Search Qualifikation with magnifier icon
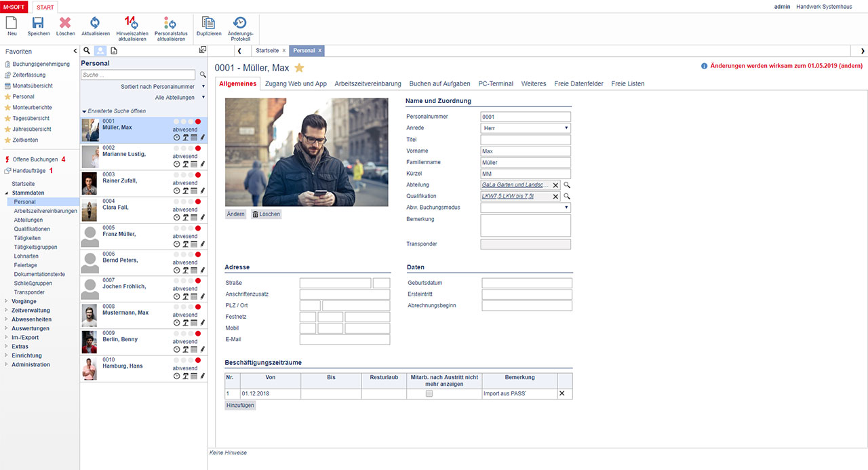The image size is (868, 470). pyautogui.click(x=567, y=197)
